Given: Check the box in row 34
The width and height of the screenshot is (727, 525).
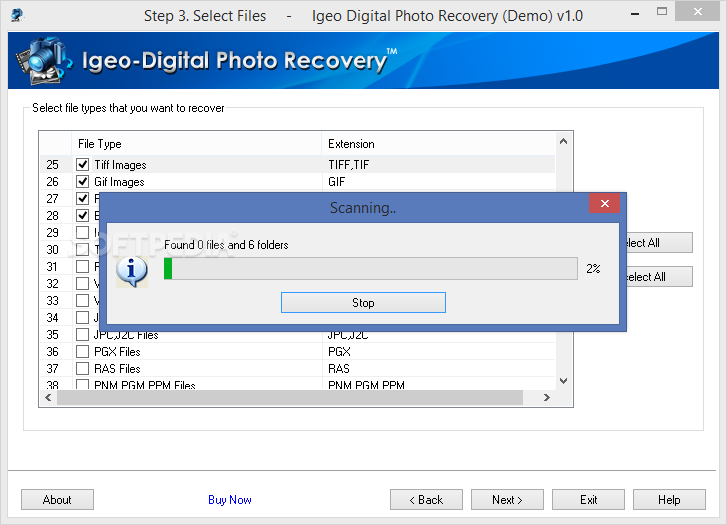Looking at the screenshot, I should [x=83, y=318].
